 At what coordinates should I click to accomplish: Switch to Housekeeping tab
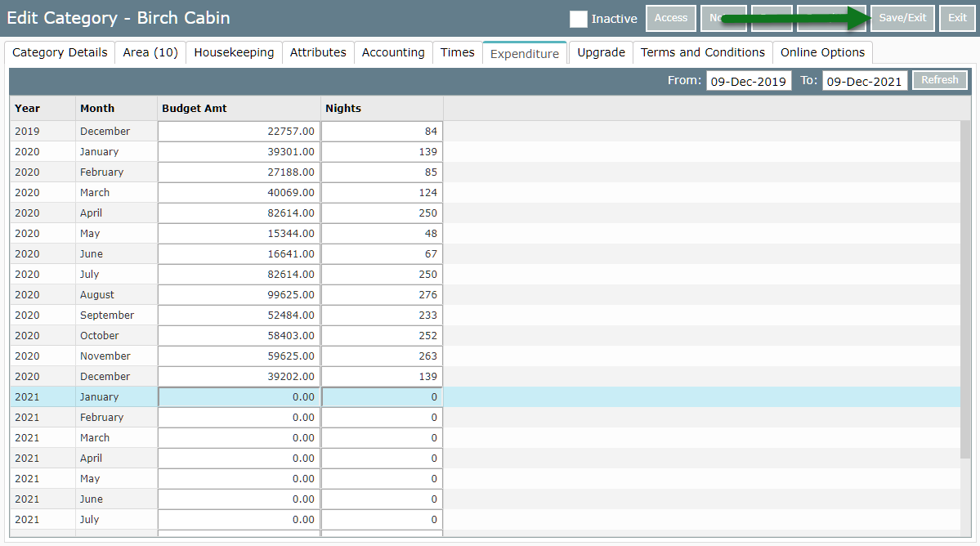tap(234, 52)
